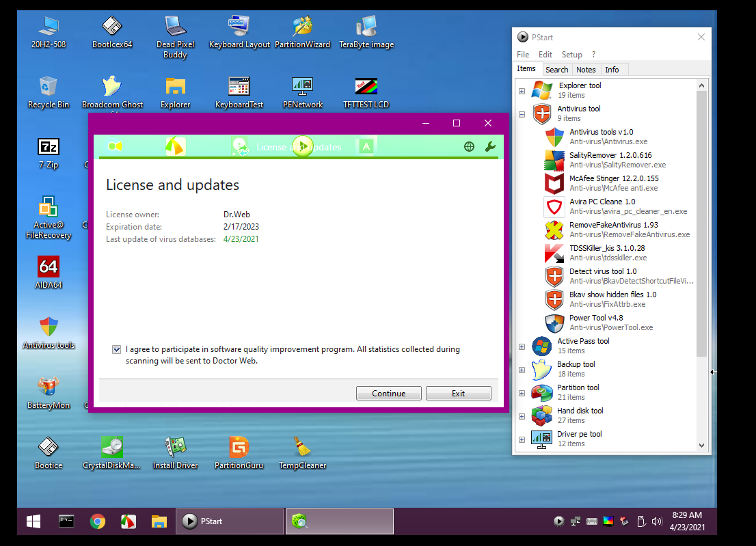This screenshot has height=546, width=756.
Task: Toggle software quality improvement program checkbox
Action: click(117, 349)
